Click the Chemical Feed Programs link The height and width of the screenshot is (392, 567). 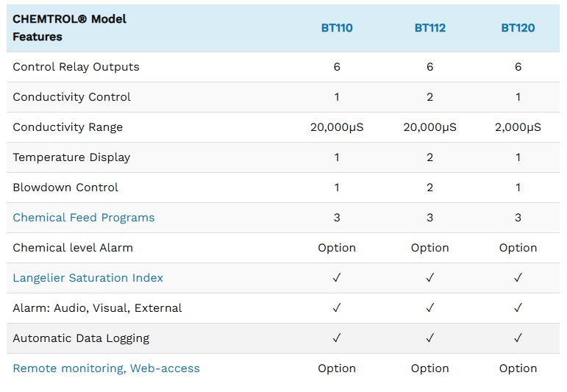click(x=84, y=218)
